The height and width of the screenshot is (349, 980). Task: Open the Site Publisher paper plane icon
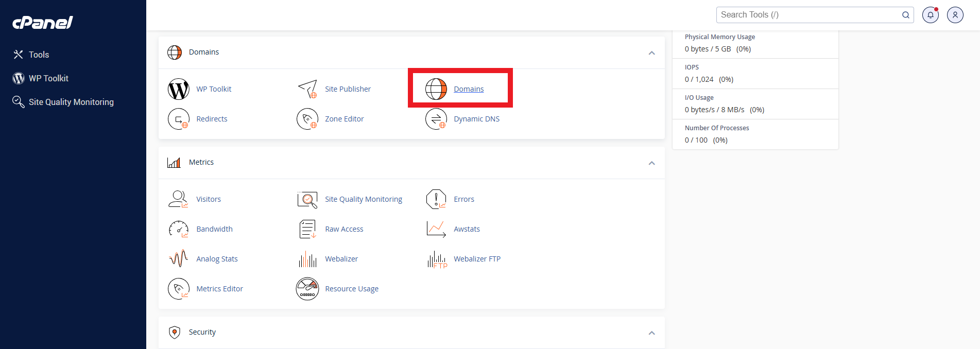tap(307, 89)
